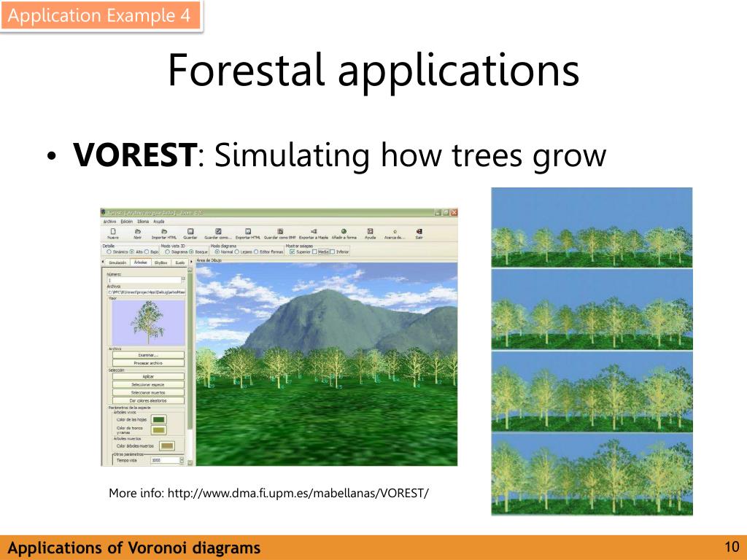Image resolution: width=747 pixels, height=560 pixels.
Task: Switch to the SkyBox tab
Action: [x=161, y=262]
